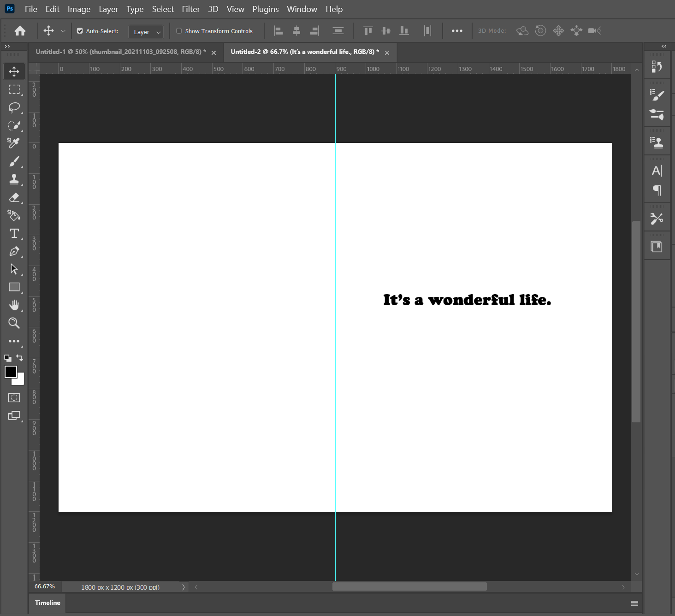Select the Lasso tool
Image resolution: width=675 pixels, height=616 pixels.
point(14,107)
